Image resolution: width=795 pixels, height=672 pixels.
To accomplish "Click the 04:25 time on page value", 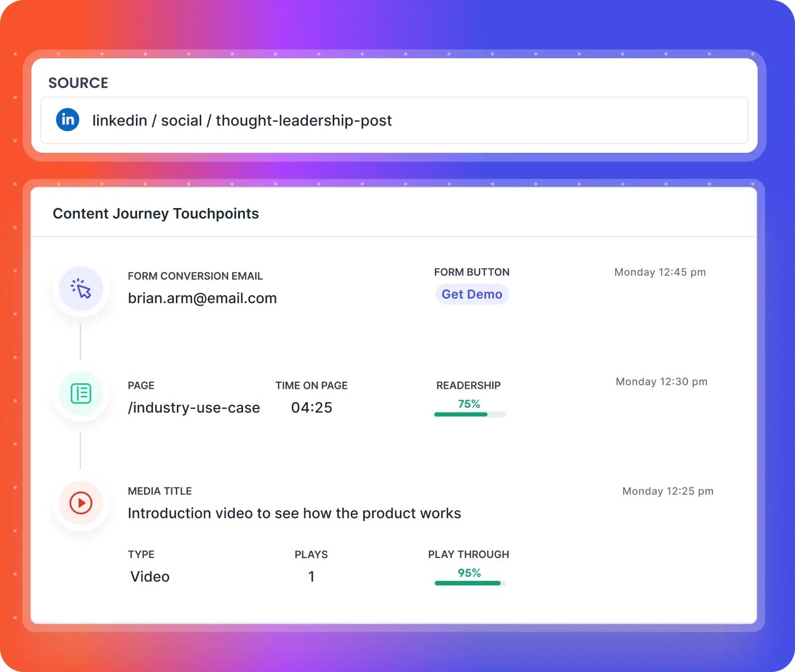I will 311,408.
